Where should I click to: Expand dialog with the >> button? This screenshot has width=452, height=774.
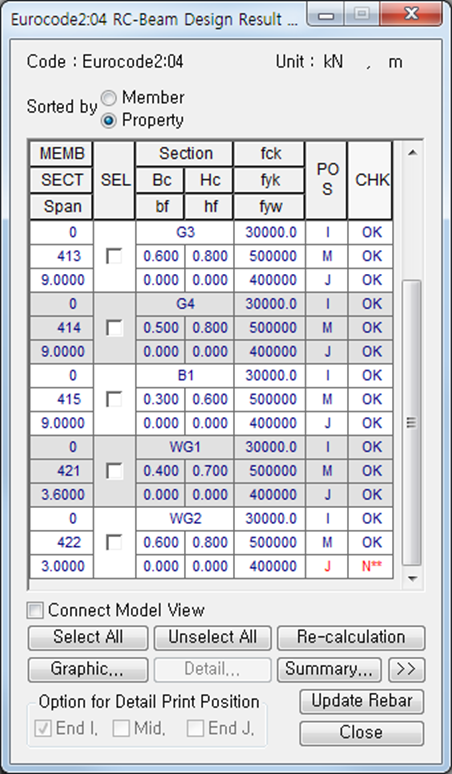click(x=406, y=670)
